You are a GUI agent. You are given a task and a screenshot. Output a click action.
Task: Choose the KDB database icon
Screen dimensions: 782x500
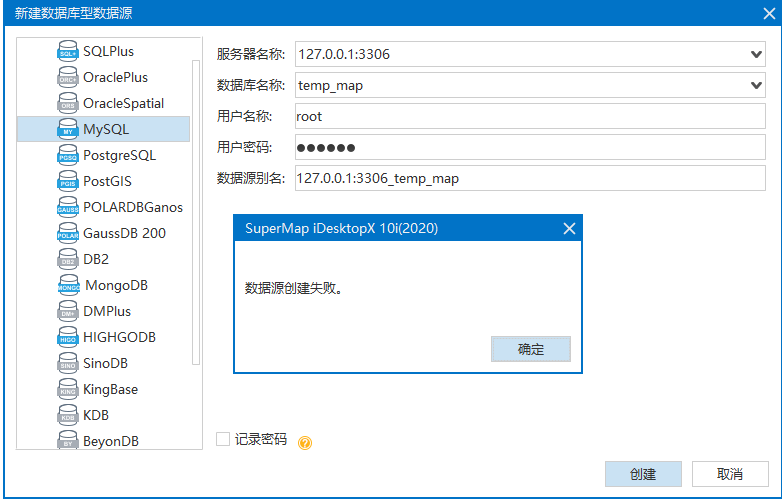pos(68,415)
